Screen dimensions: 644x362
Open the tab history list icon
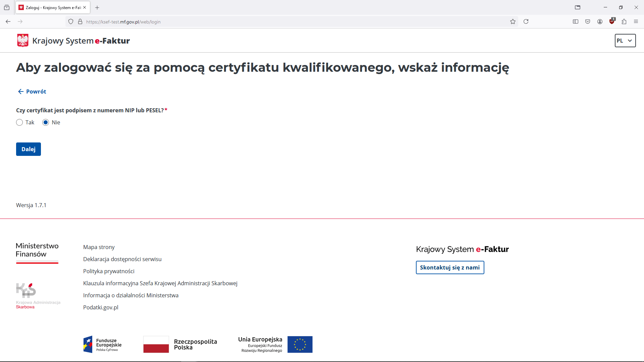7,7
